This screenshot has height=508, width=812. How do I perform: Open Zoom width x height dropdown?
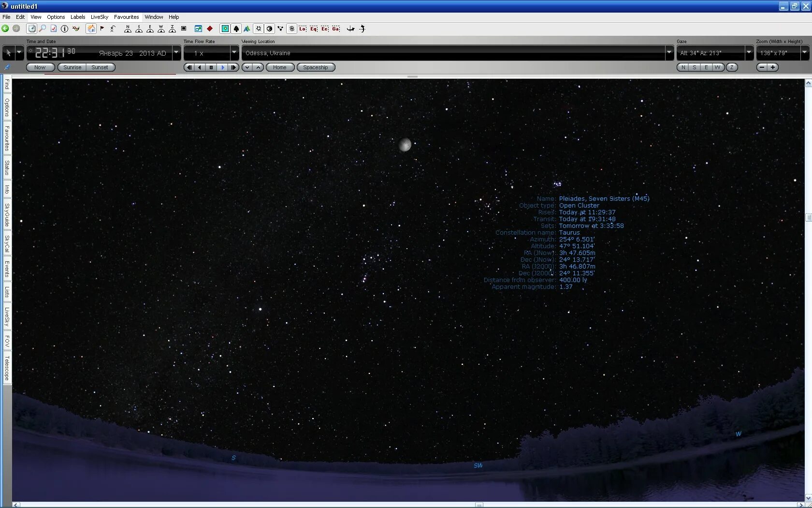tap(805, 53)
